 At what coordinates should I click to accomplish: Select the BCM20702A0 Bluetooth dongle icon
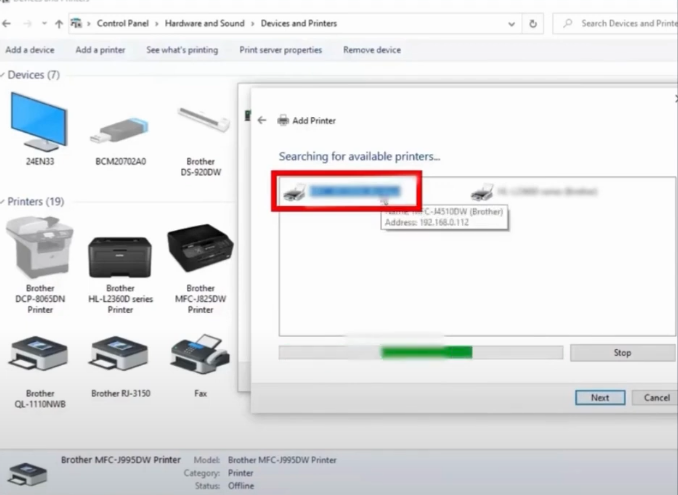pyautogui.click(x=119, y=125)
